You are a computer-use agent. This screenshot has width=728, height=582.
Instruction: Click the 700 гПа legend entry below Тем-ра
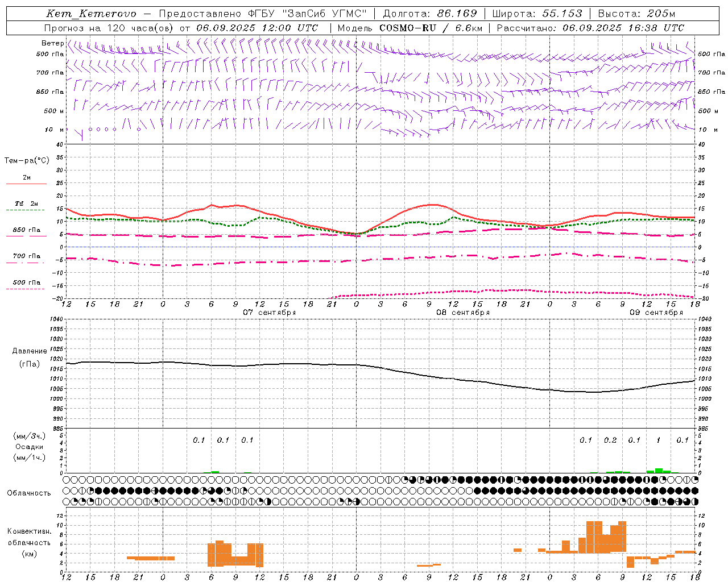click(x=27, y=256)
